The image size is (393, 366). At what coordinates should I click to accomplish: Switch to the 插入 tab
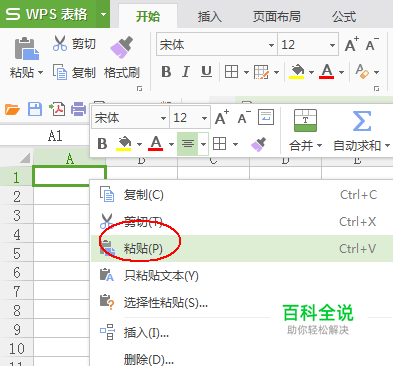tap(209, 16)
